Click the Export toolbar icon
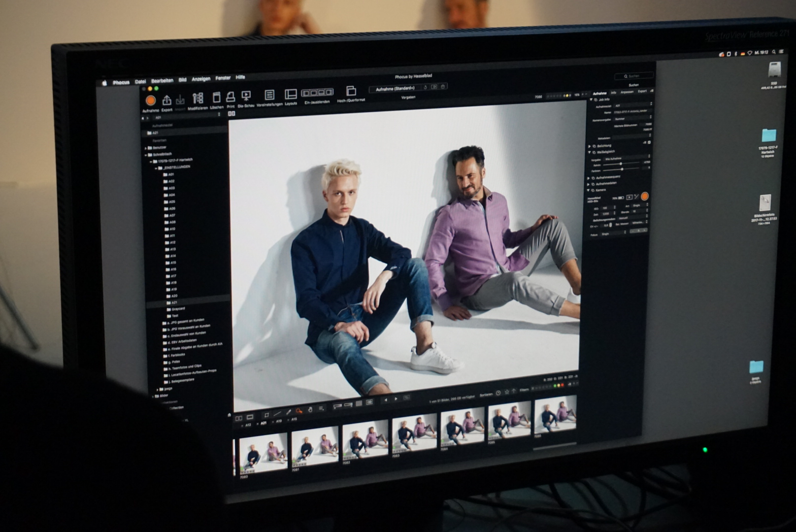This screenshot has width=796, height=532. (166, 100)
